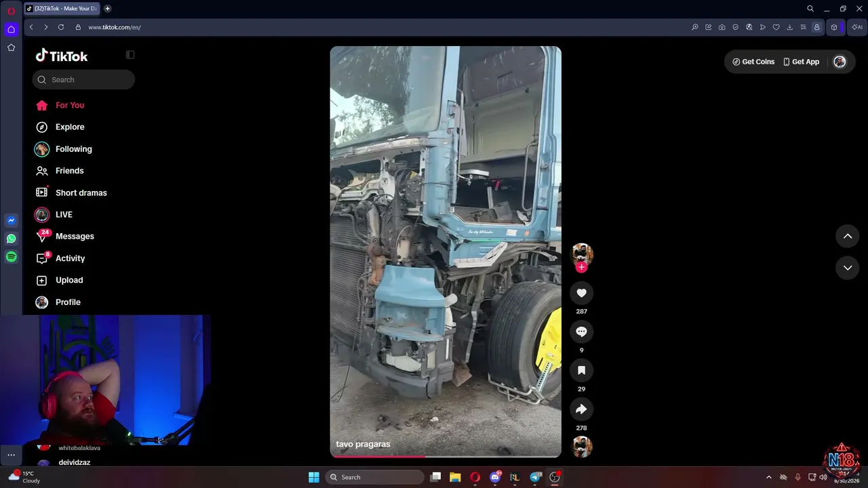
Task: Open Opera Easy Setup sliders
Action: [804, 27]
